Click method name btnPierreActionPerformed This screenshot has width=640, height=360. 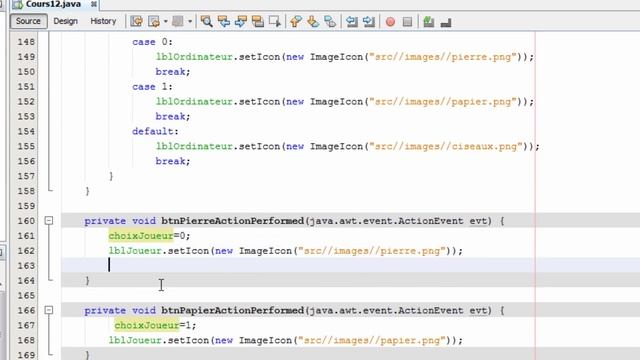[233, 221]
